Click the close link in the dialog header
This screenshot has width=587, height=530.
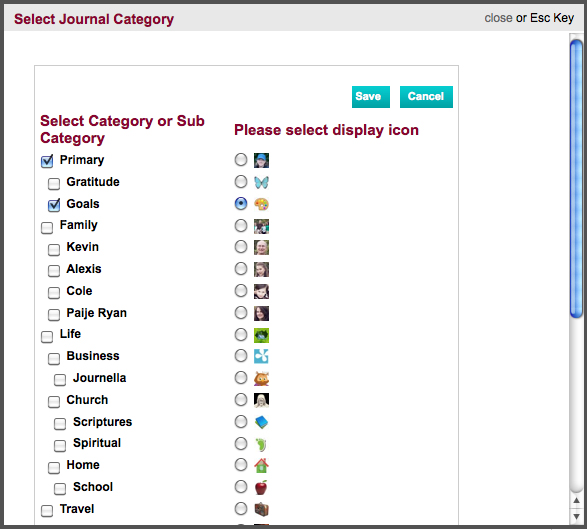(x=498, y=18)
